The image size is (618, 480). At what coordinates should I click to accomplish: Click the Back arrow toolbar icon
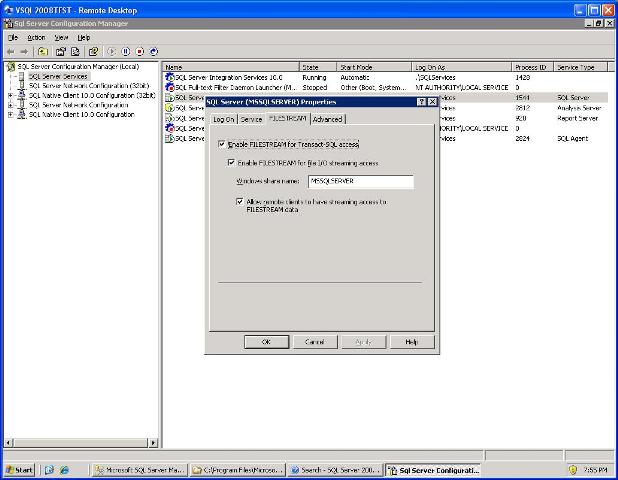click(x=11, y=52)
